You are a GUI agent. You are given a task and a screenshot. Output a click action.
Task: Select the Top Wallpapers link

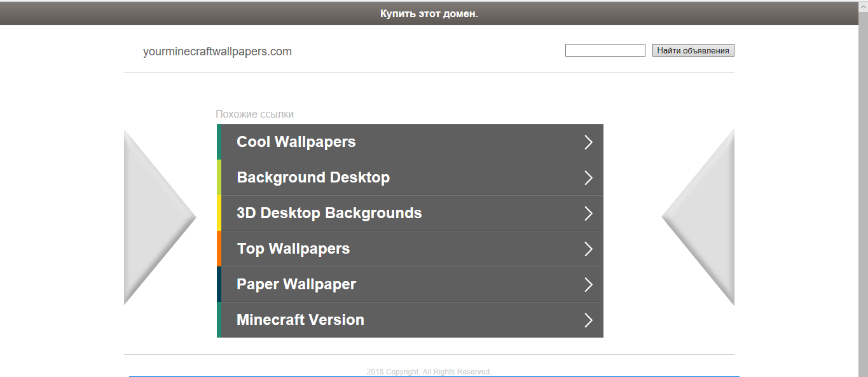click(x=293, y=249)
